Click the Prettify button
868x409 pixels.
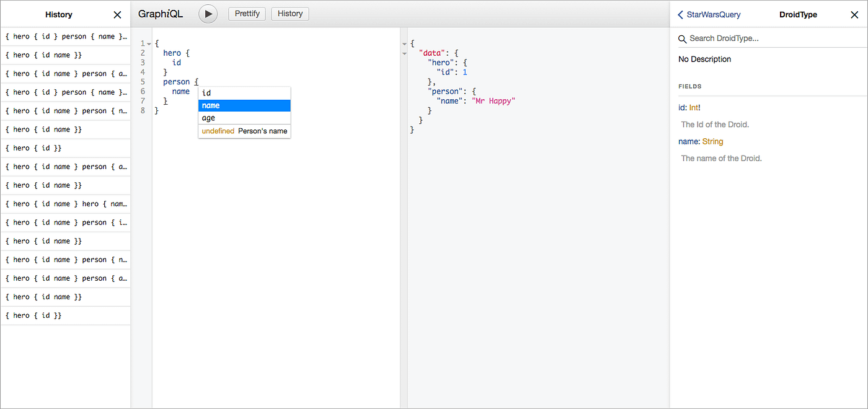[247, 14]
